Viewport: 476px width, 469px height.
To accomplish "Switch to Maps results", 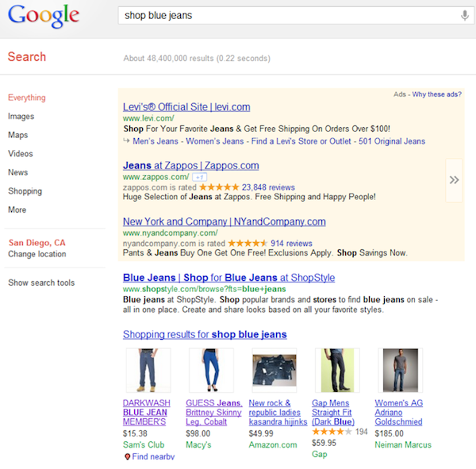I will pyautogui.click(x=18, y=135).
